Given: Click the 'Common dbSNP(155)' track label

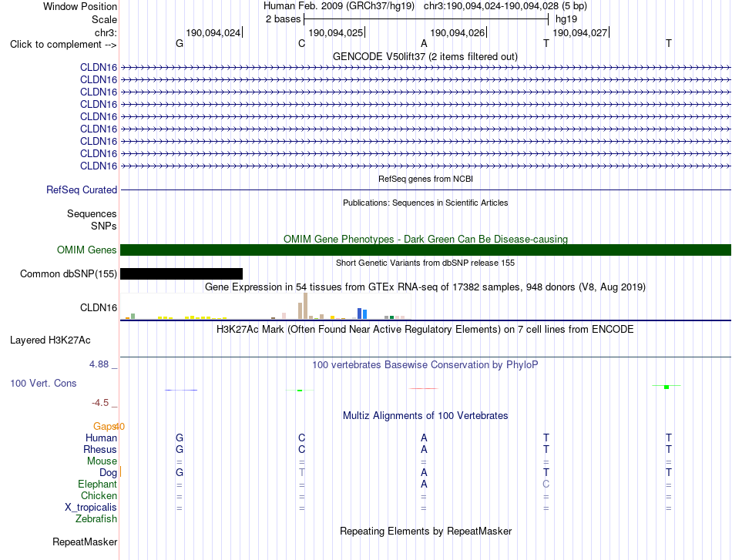Looking at the screenshot, I should [69, 273].
